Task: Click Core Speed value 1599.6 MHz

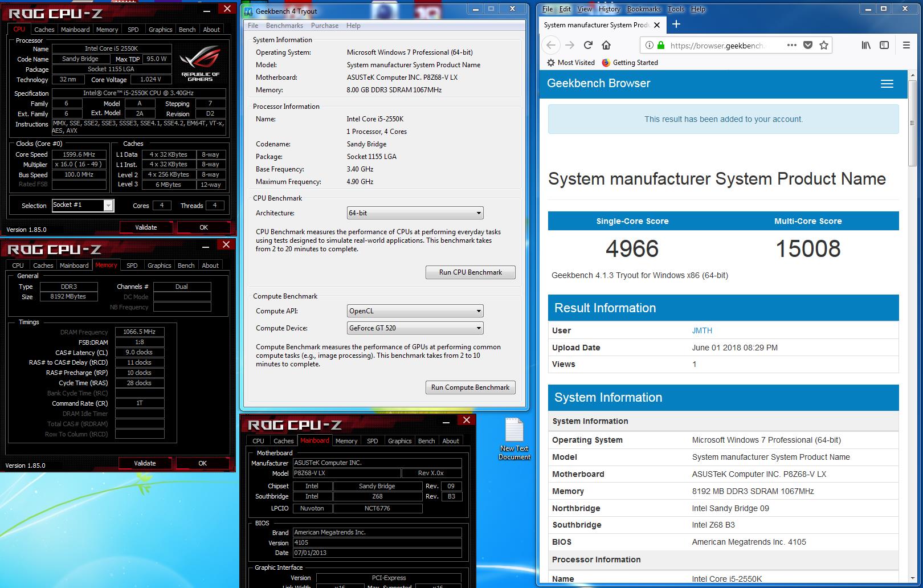Action: 79,154
